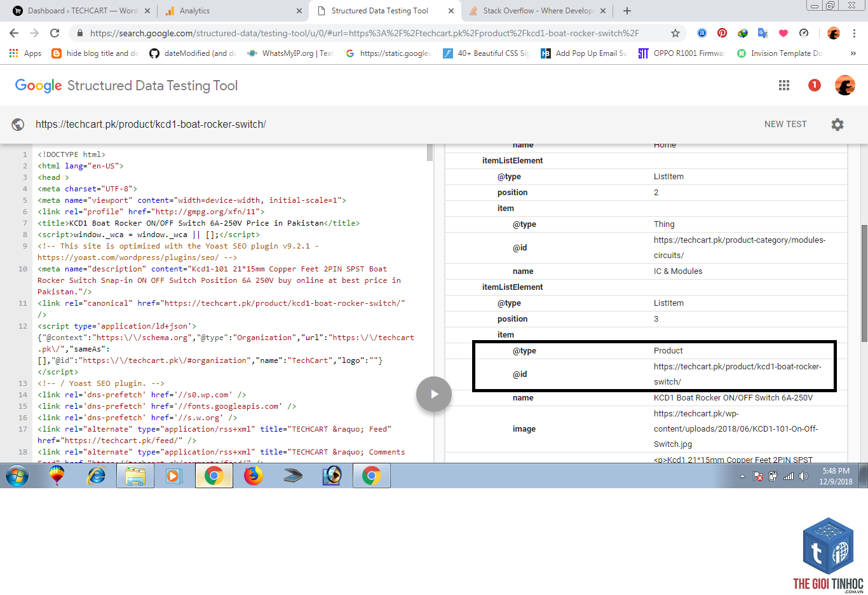The height and width of the screenshot is (595, 868).
Task: Open the 40+ Beautiful CSS bookmark
Action: 486,53
